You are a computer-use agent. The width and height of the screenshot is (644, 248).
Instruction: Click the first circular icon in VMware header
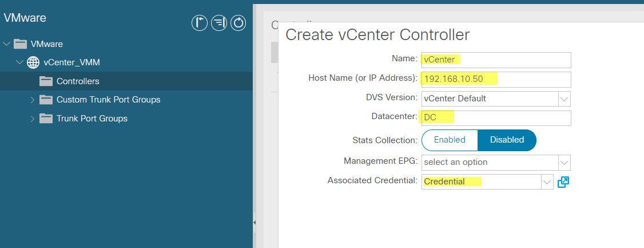click(x=199, y=23)
